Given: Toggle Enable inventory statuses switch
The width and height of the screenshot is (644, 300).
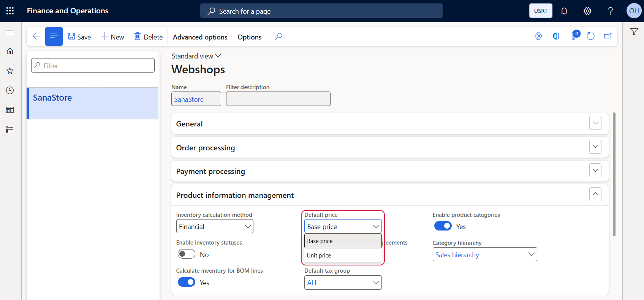Looking at the screenshot, I should click(x=187, y=254).
